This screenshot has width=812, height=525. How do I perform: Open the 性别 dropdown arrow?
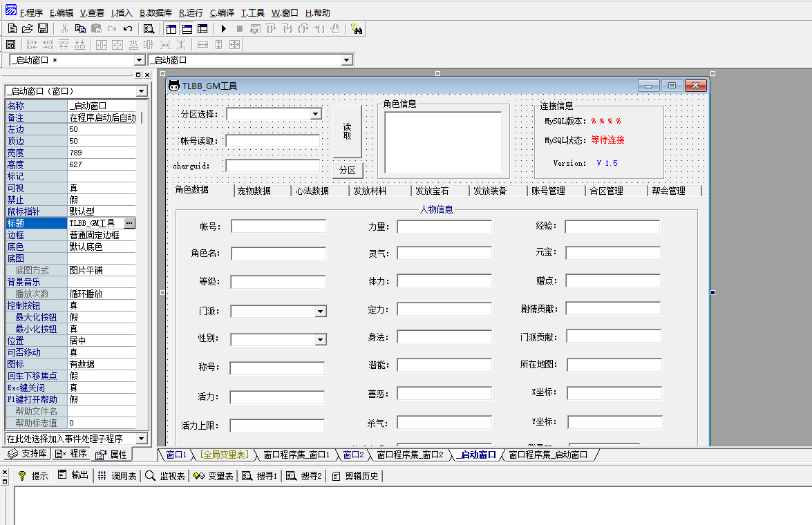(x=320, y=339)
